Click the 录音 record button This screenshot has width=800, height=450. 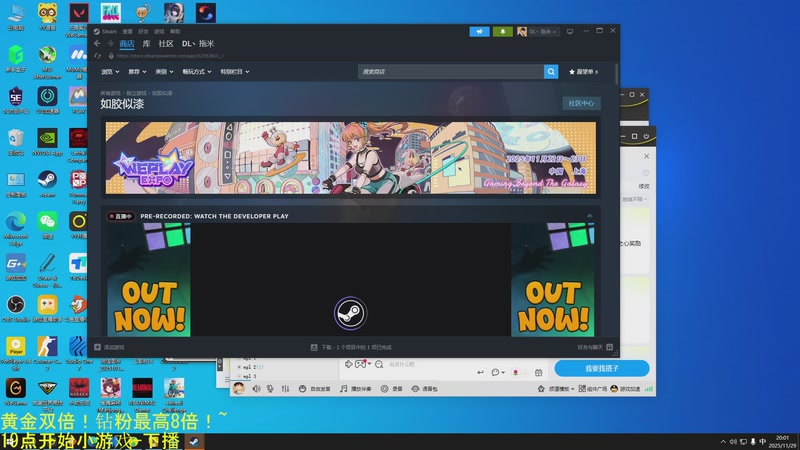pos(391,389)
